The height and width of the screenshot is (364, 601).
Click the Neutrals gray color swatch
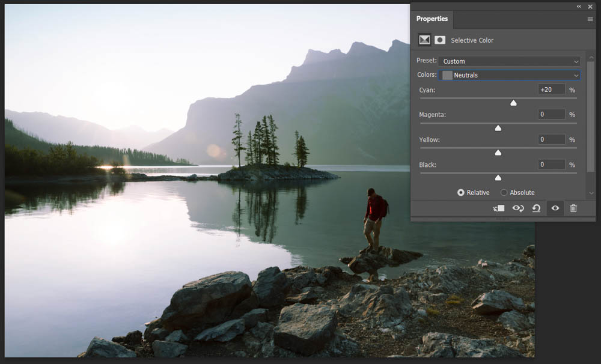click(x=447, y=75)
